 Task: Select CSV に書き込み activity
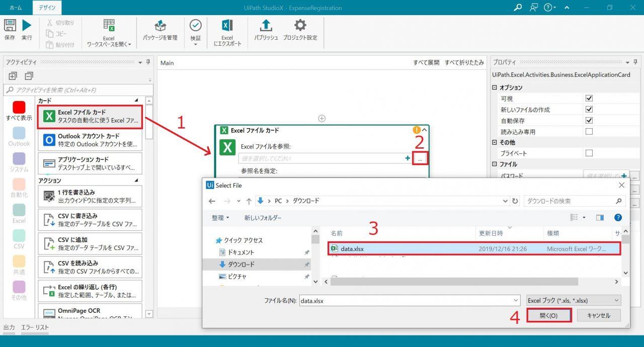coord(90,220)
